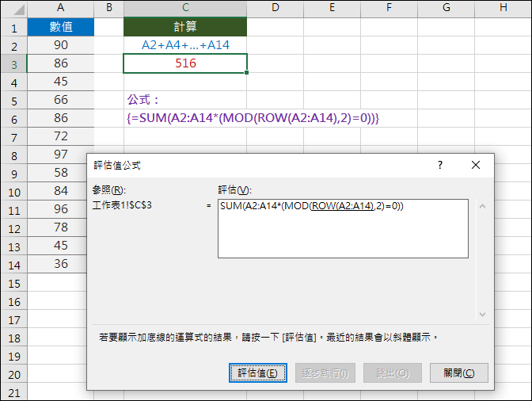Select cell A10 with value 84
The image size is (532, 401).
click(x=57, y=191)
